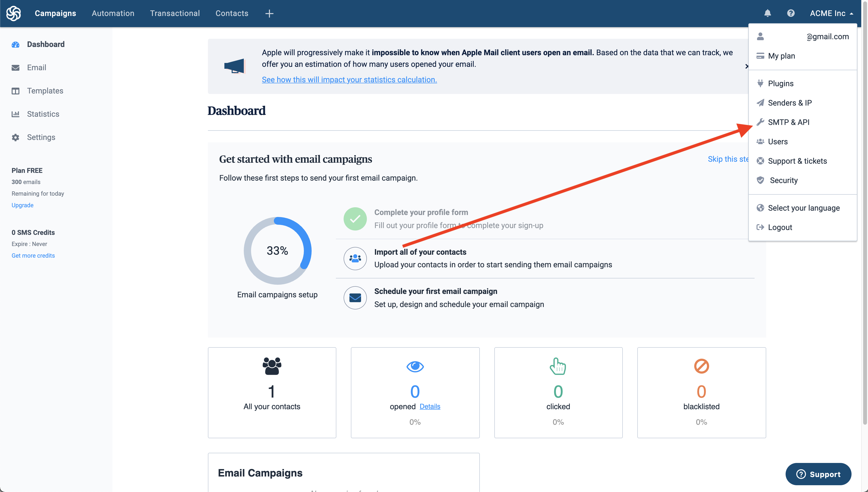This screenshot has height=492, width=868.
Task: Click the All your contacts card
Action: pyautogui.click(x=272, y=392)
